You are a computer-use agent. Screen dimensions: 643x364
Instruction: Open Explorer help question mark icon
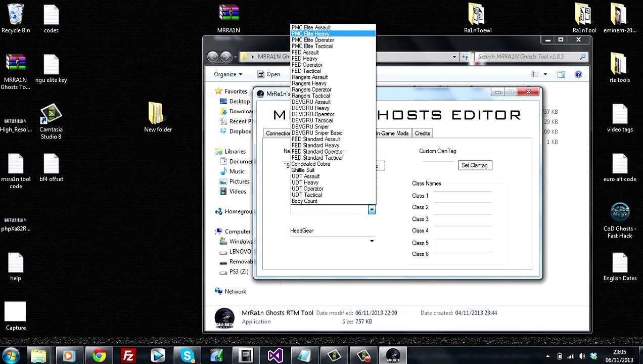(578, 74)
